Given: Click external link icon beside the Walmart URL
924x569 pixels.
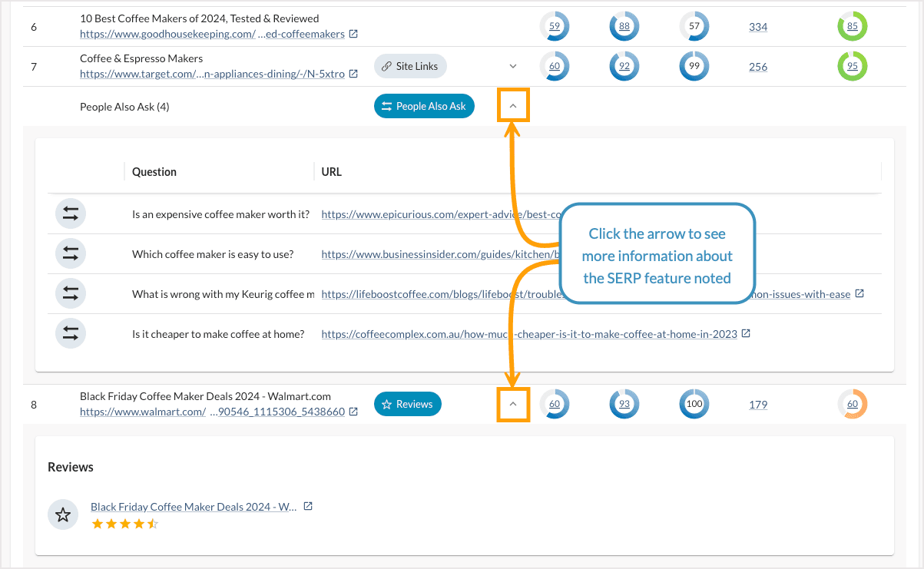Looking at the screenshot, I should pos(353,411).
